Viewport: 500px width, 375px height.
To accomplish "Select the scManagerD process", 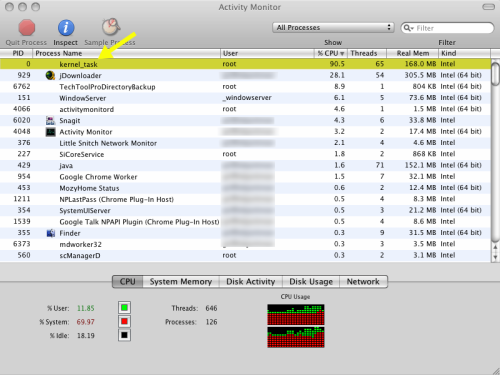I will (245, 255).
